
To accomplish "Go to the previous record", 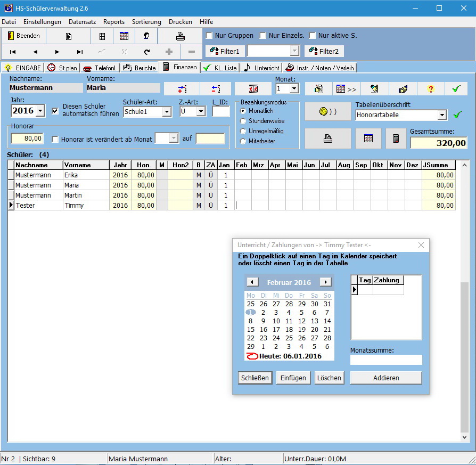I will click(35, 52).
